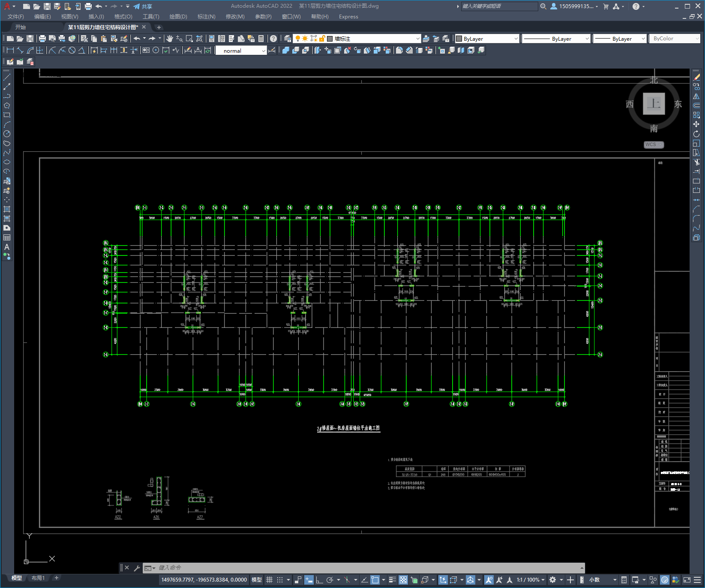Select the Center Mark tool

(x=156, y=50)
